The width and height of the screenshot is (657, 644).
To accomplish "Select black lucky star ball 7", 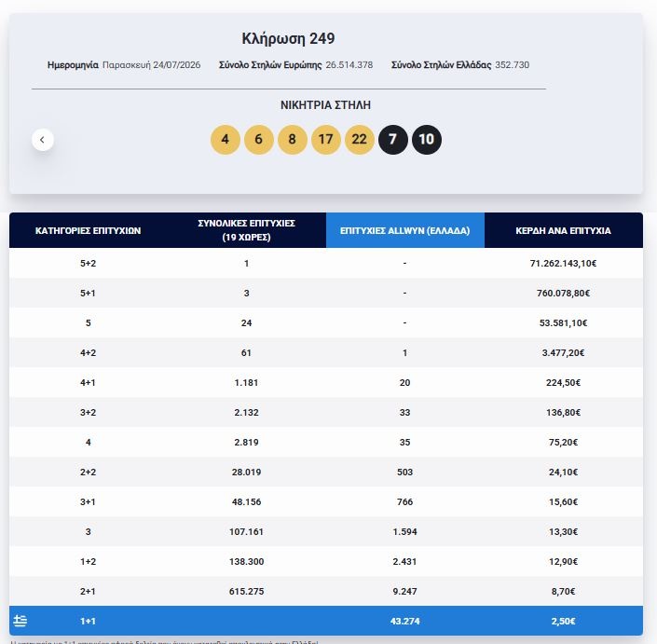I will click(x=392, y=140).
